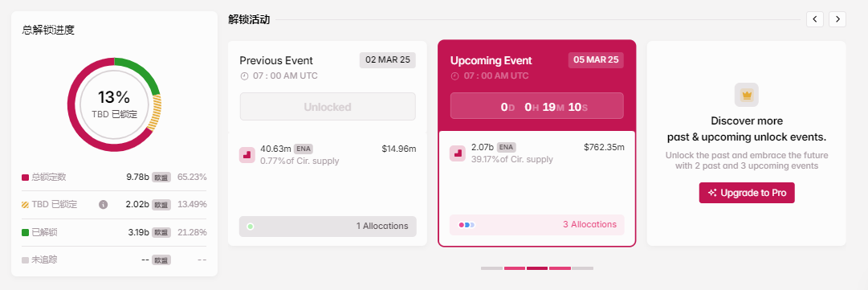The height and width of the screenshot is (290, 868).
Task: Click the green 已解锁 legend swatch
Action: coord(25,232)
